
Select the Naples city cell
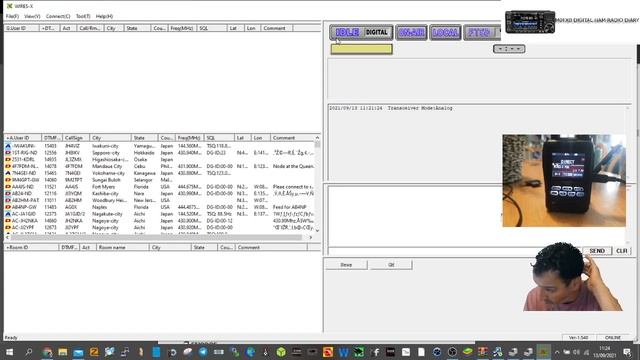point(99,207)
